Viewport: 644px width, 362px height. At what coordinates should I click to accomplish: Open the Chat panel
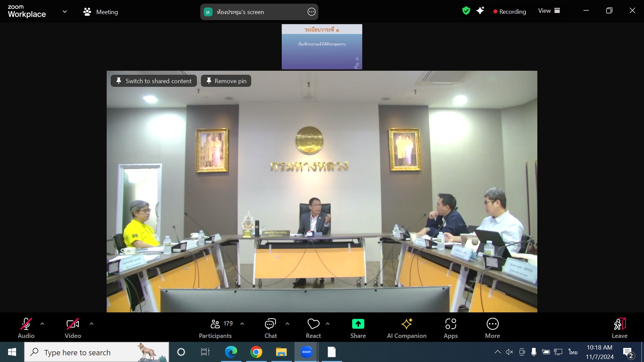(x=270, y=328)
